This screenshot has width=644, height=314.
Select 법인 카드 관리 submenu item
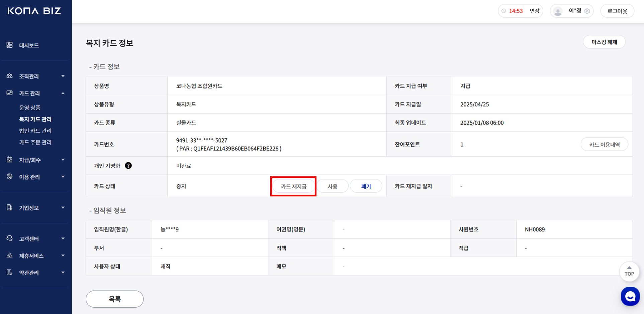pyautogui.click(x=35, y=131)
